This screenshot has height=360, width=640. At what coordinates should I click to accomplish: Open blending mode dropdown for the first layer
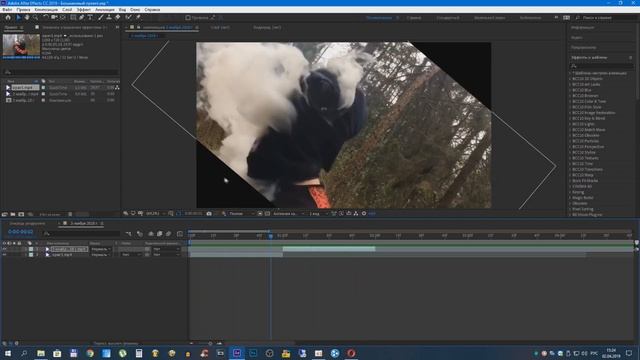tap(101, 249)
